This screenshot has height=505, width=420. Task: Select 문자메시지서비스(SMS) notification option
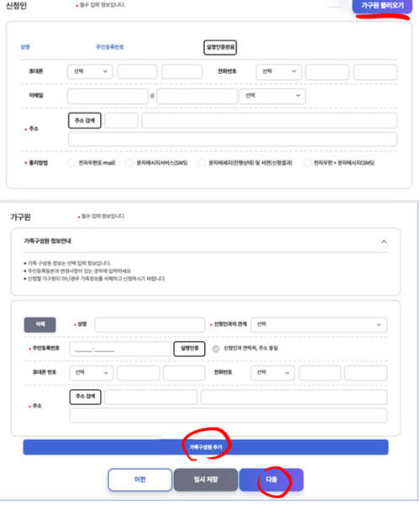pyautogui.click(x=129, y=163)
